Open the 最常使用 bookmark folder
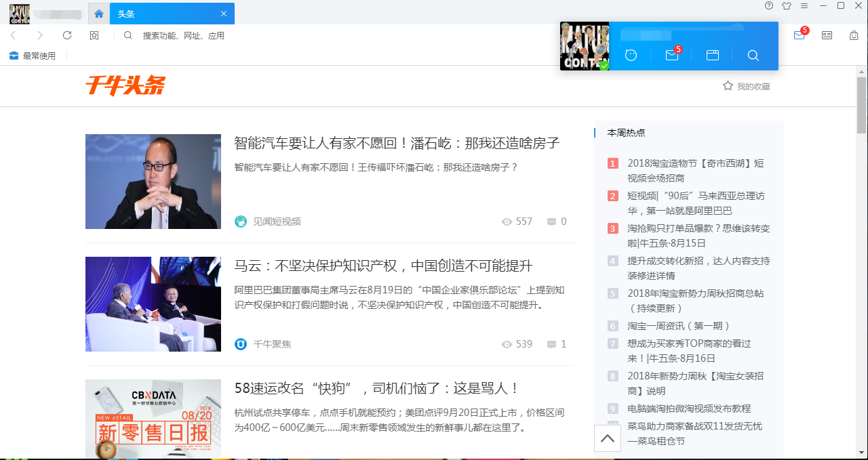 [x=32, y=56]
